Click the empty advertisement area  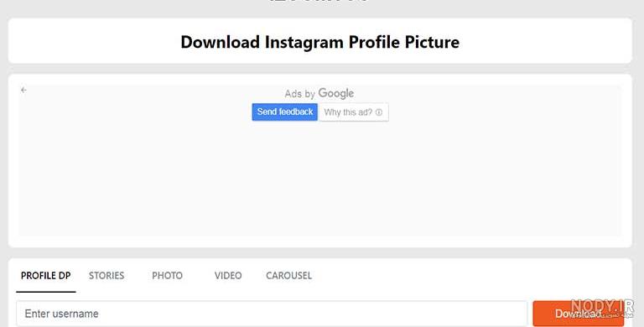click(x=320, y=179)
